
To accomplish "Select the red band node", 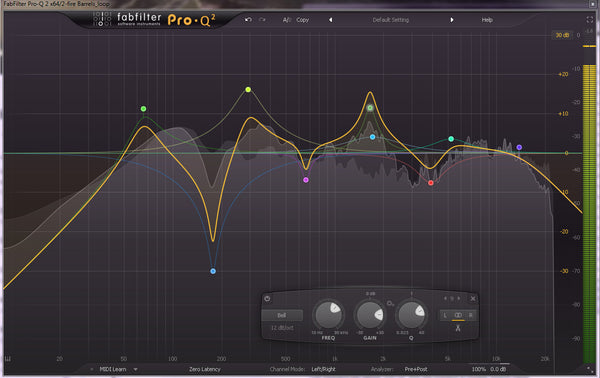I will (431, 183).
